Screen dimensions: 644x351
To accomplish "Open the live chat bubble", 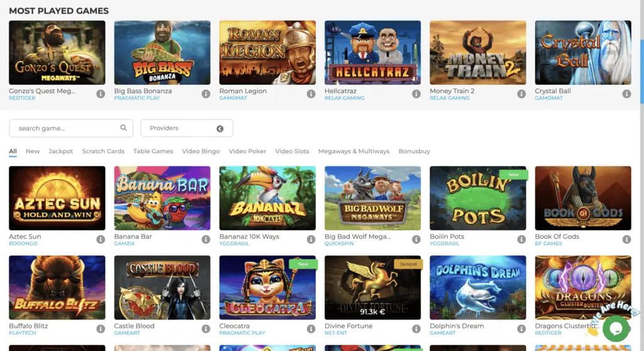I will pos(616,328).
